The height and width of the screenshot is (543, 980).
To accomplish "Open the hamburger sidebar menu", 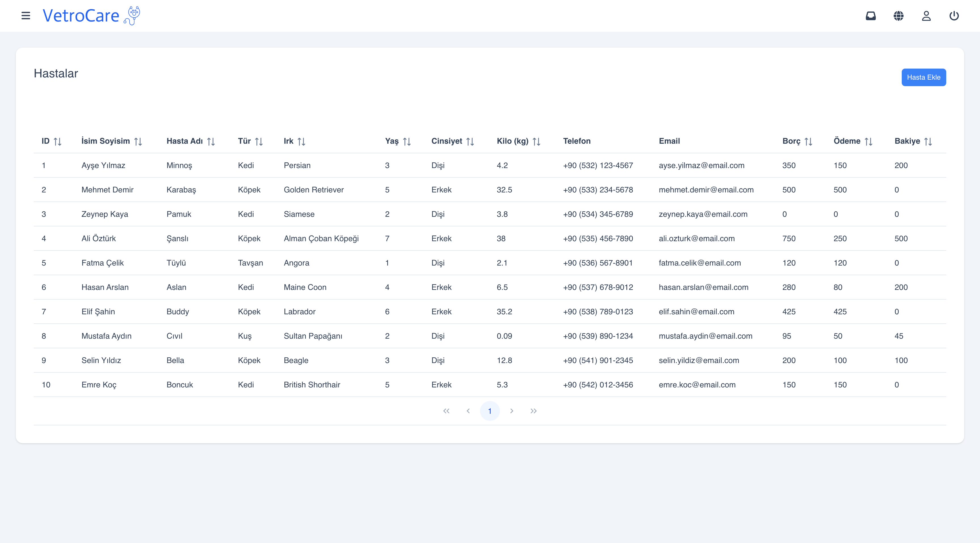I will [x=26, y=16].
